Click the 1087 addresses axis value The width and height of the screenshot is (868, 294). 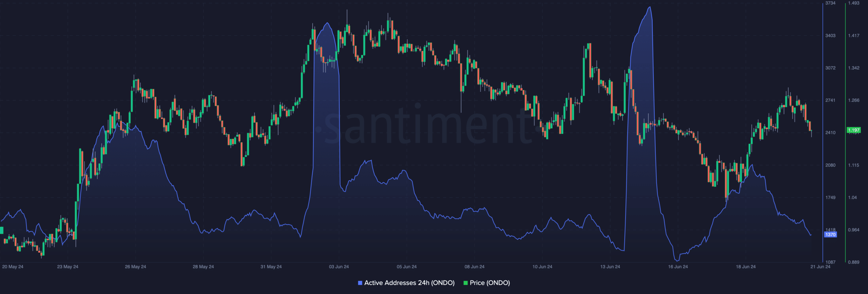(830, 262)
